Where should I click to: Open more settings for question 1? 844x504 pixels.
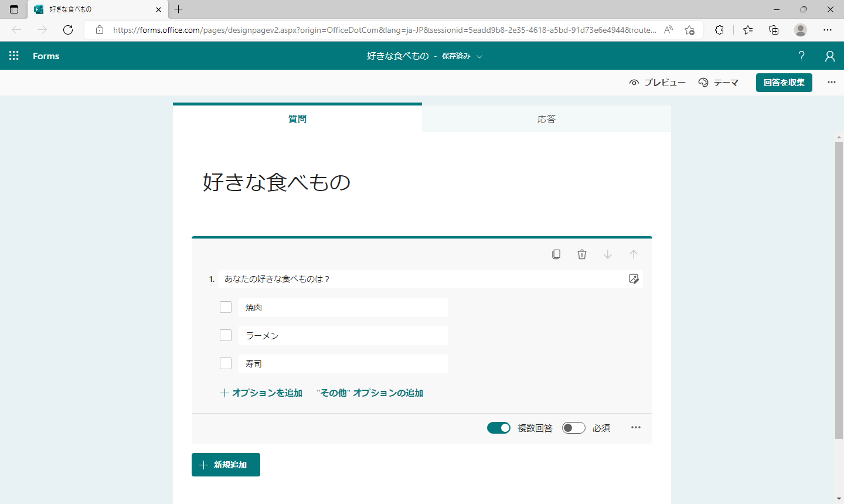pyautogui.click(x=636, y=428)
